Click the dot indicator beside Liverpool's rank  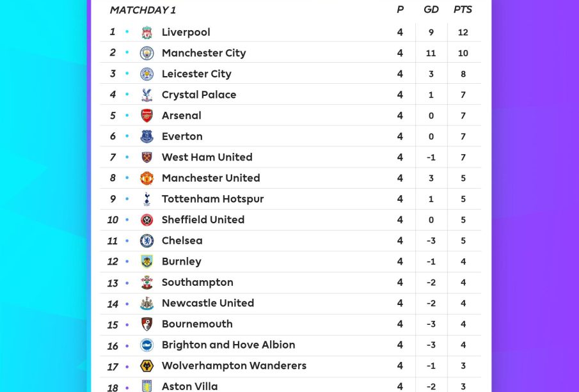click(x=127, y=32)
